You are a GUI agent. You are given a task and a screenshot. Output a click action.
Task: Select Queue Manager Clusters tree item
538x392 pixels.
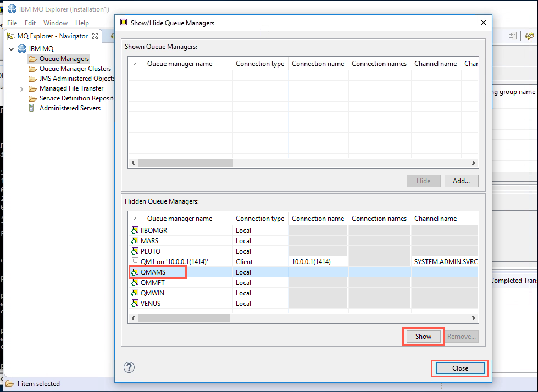pyautogui.click(x=75, y=69)
